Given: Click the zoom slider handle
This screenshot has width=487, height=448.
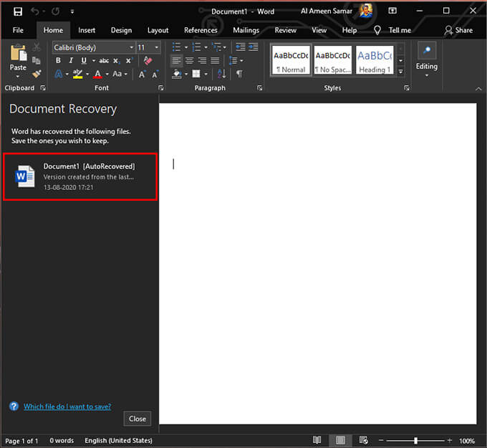Looking at the screenshot, I should (x=415, y=440).
